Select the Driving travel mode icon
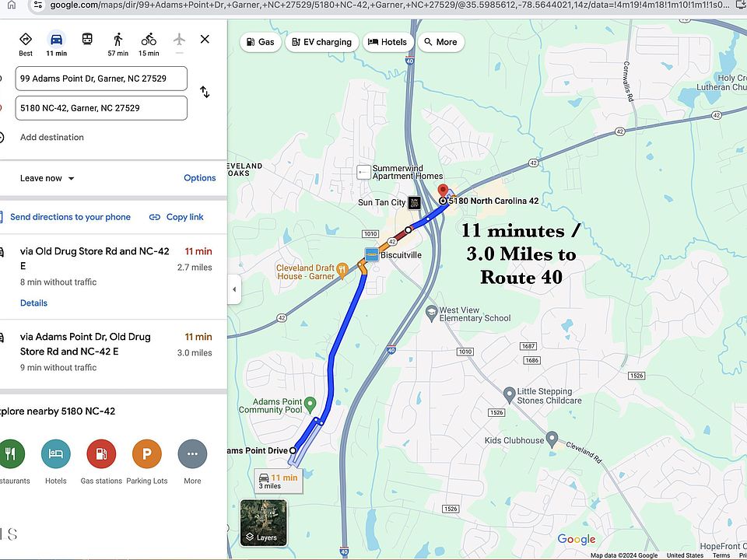Image resolution: width=747 pixels, height=560 pixels. click(x=55, y=40)
